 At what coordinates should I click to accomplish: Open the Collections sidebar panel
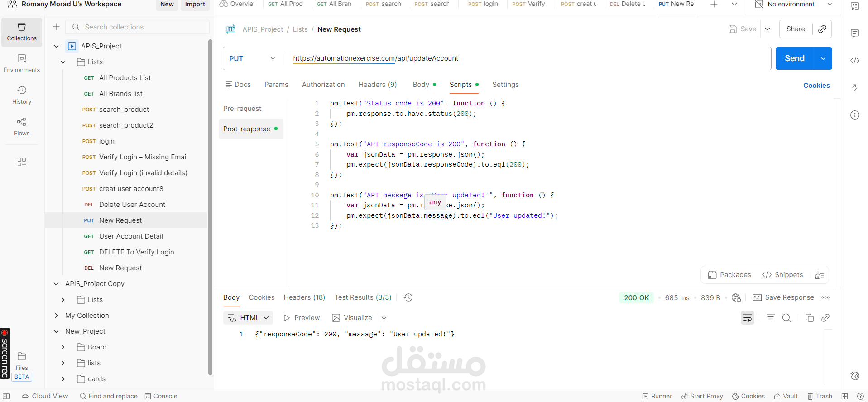[22, 32]
